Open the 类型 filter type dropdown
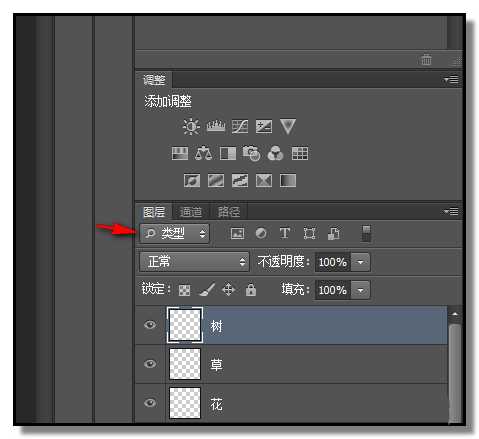The height and width of the screenshot is (439, 479). point(175,233)
